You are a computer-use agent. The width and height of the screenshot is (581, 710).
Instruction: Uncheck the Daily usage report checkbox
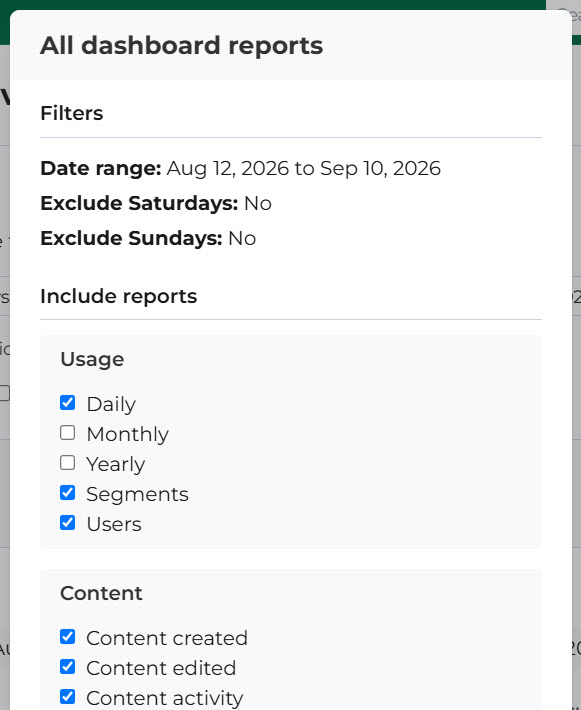67,403
